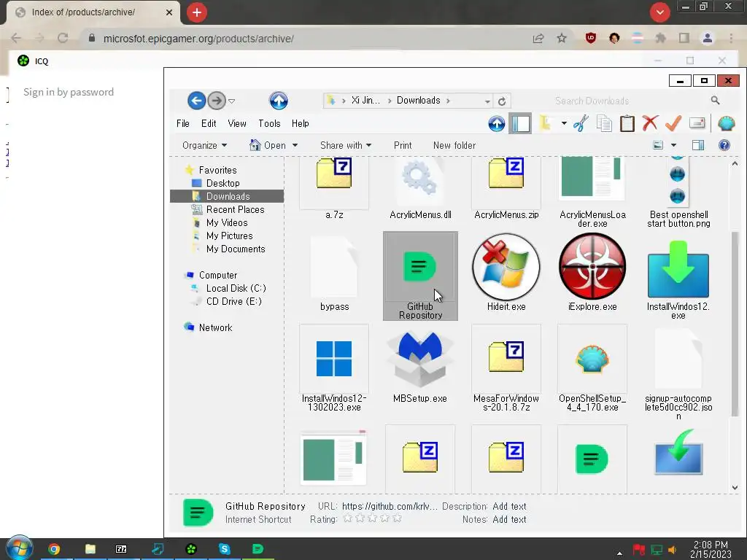Click the Cut scissors toolbar icon
Image resolution: width=747 pixels, height=560 pixels.
click(x=581, y=123)
